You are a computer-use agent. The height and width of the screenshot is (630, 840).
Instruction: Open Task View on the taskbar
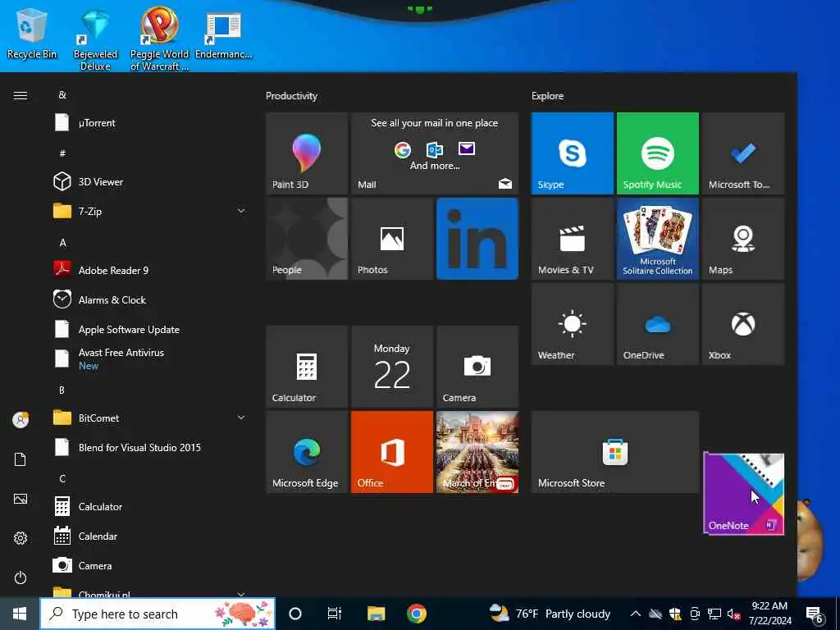pos(335,614)
